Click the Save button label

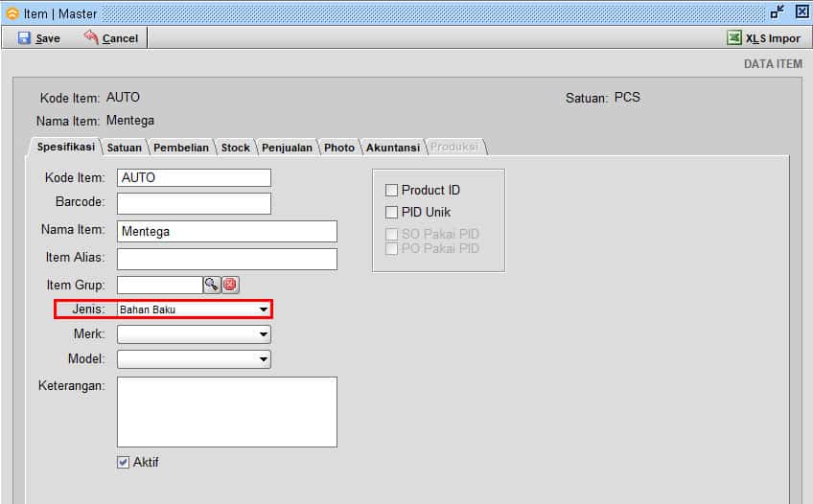coord(48,38)
